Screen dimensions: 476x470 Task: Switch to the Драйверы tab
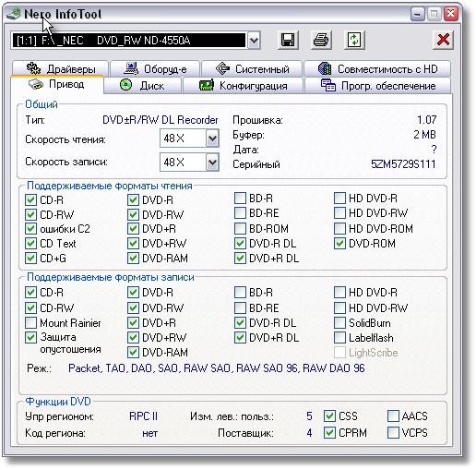click(x=60, y=68)
